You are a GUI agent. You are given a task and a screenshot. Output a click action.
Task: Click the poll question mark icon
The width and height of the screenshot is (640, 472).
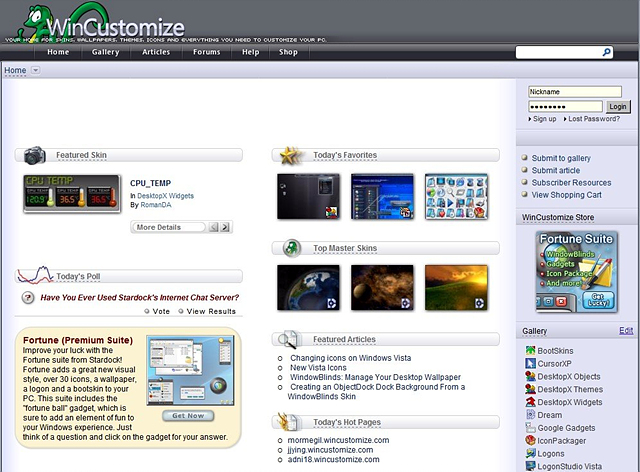point(28,297)
